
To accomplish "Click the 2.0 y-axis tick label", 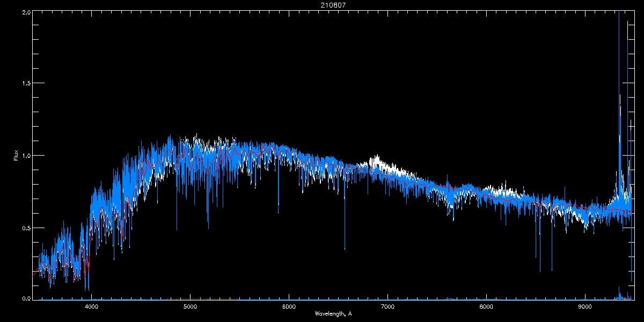I will (25, 12).
